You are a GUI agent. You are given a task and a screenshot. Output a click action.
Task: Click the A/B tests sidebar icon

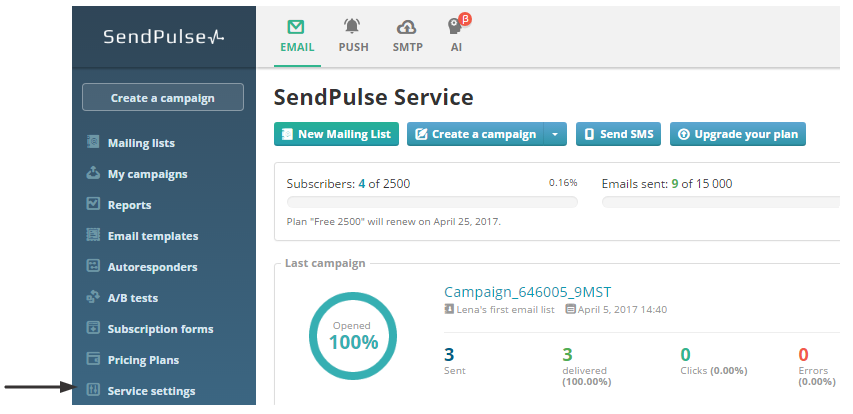point(93,297)
